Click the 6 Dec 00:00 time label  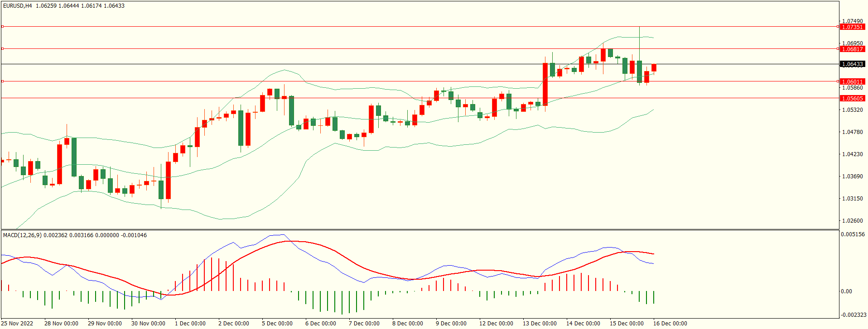(x=321, y=324)
